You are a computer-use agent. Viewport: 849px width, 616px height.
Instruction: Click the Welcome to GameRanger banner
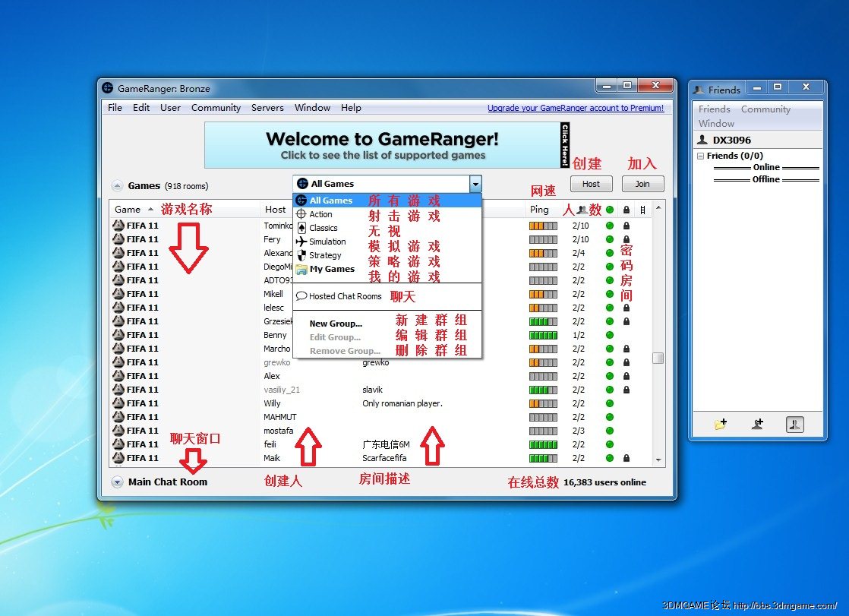tap(382, 145)
